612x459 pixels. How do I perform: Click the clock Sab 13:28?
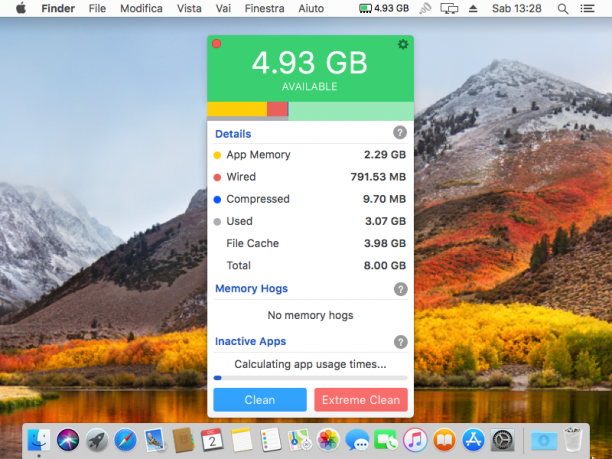tap(516, 8)
